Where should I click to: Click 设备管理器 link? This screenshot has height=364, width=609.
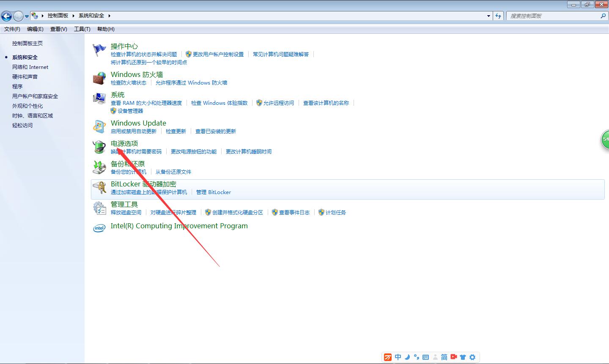tap(130, 111)
